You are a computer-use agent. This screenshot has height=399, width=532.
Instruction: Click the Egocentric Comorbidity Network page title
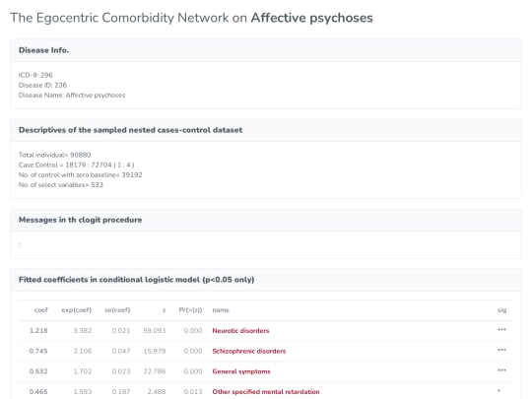(x=191, y=18)
